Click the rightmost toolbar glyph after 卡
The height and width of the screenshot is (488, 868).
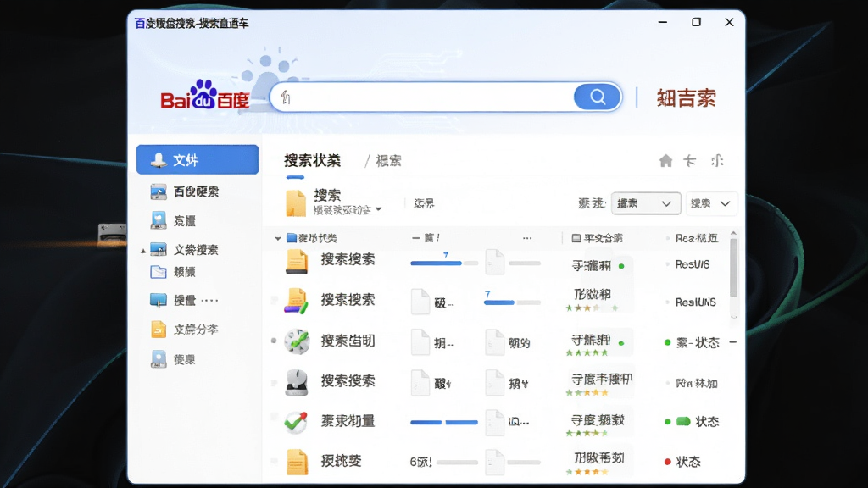tap(717, 160)
